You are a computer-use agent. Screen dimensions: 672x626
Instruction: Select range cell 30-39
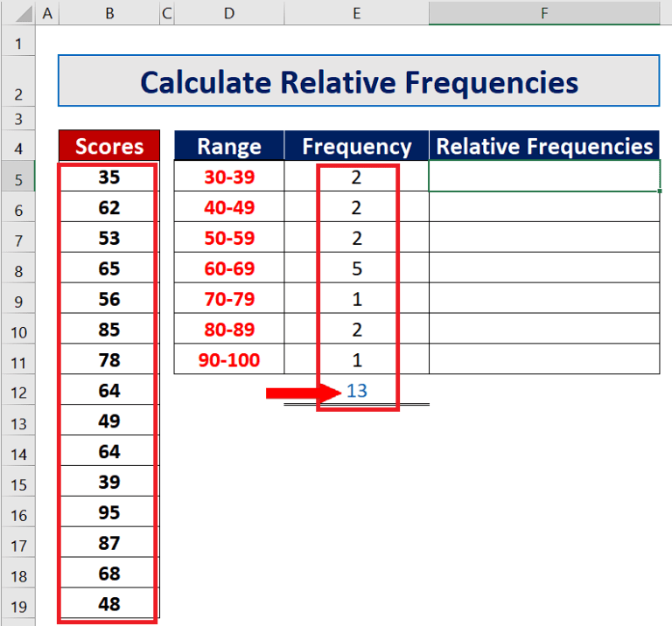[x=229, y=176]
